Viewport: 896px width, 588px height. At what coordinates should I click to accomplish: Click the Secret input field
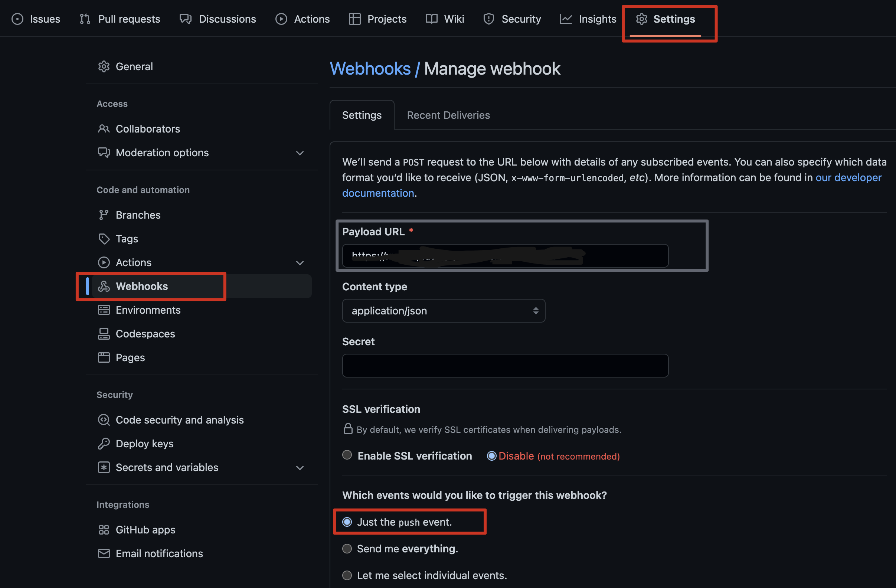(x=505, y=365)
